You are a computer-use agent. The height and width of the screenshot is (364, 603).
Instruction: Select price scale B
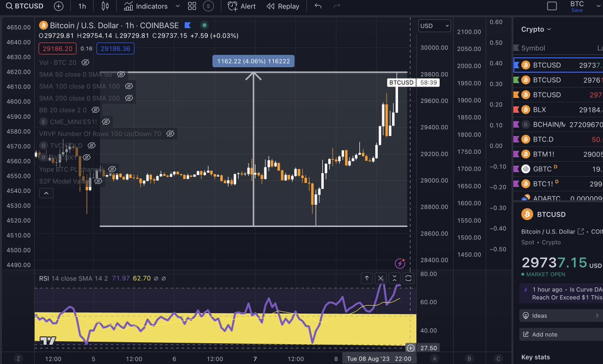tap(469, 358)
